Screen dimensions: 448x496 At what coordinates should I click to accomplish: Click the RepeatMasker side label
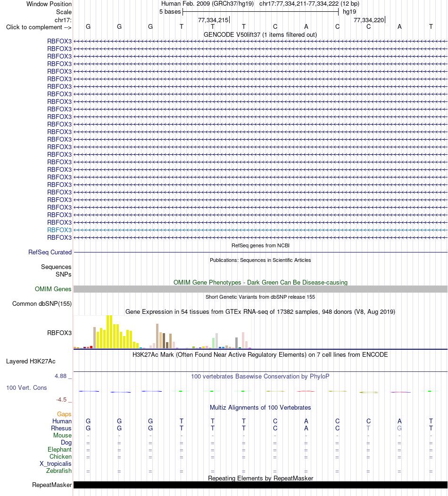tap(52, 485)
